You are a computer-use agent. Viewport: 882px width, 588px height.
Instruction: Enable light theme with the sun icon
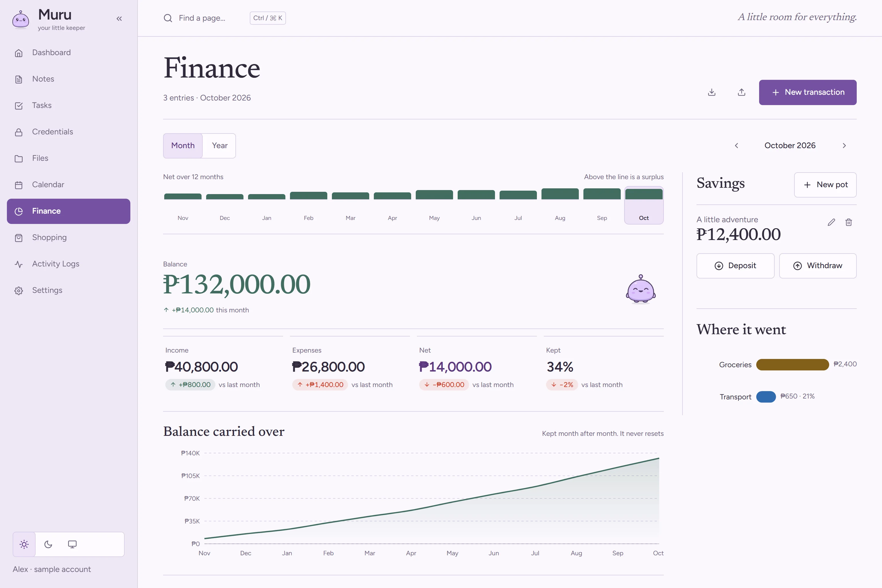(24, 544)
